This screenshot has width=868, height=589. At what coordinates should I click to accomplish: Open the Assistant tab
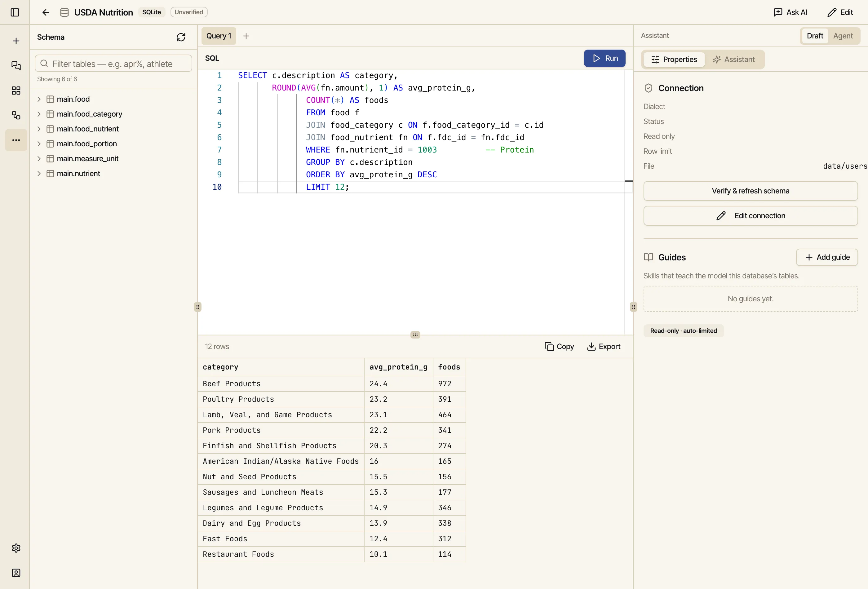coord(733,60)
